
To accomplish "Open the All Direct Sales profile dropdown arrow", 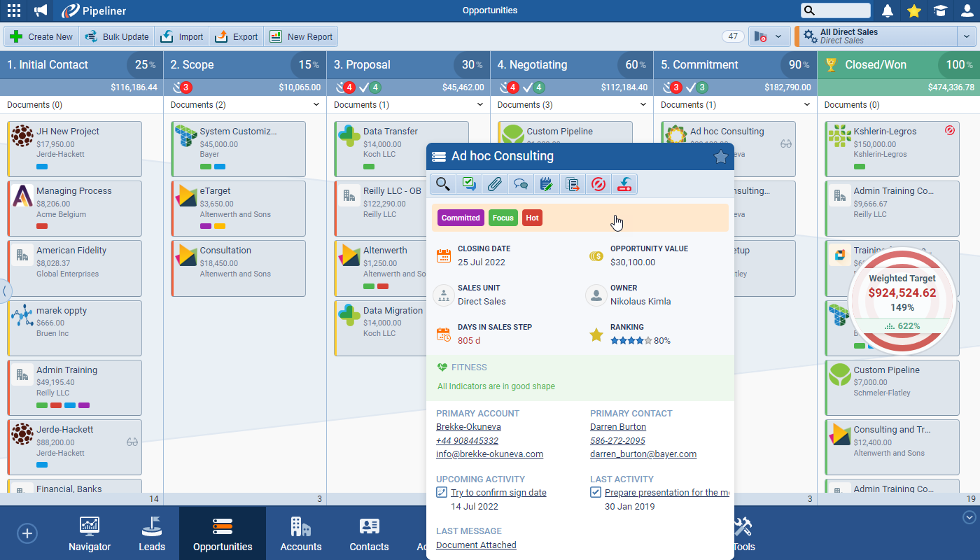I will coord(965,36).
